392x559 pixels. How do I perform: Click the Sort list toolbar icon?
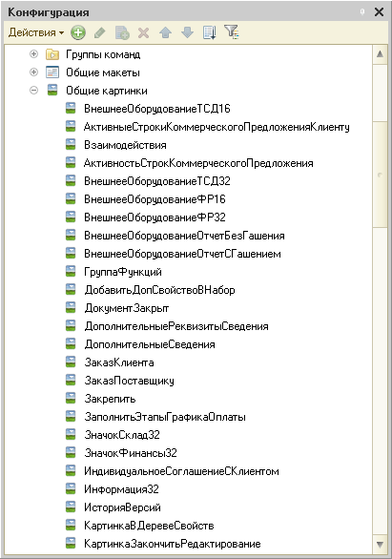coord(209,32)
